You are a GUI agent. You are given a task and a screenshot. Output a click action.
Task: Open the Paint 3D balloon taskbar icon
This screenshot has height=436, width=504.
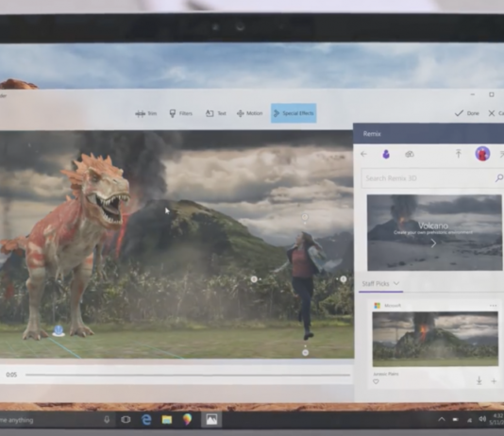(x=187, y=419)
